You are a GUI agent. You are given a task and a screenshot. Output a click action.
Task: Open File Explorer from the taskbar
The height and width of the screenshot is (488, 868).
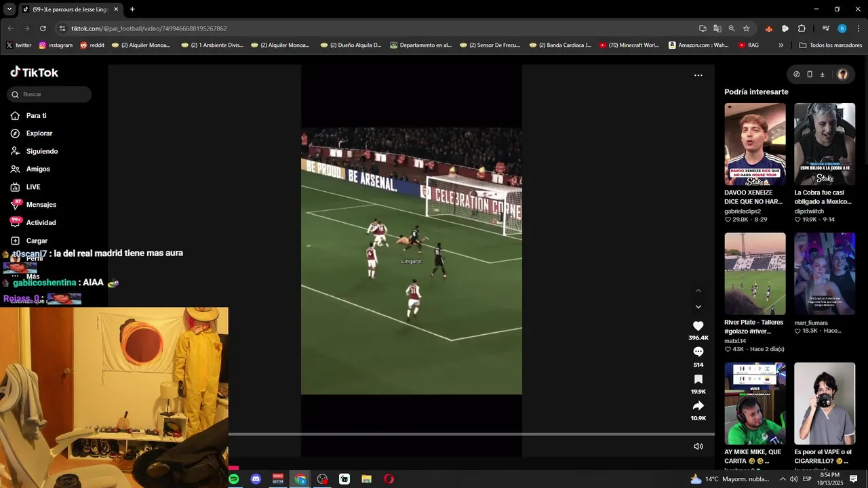pyautogui.click(x=366, y=479)
